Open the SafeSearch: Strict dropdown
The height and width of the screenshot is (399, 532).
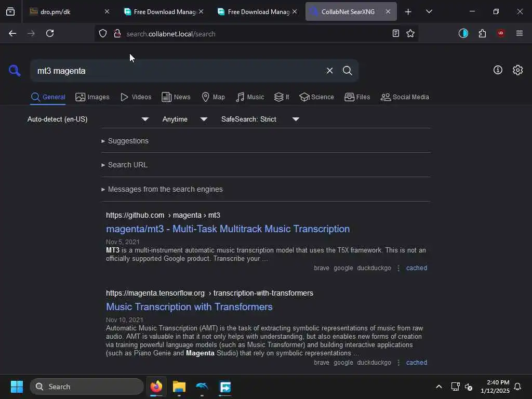point(260,119)
